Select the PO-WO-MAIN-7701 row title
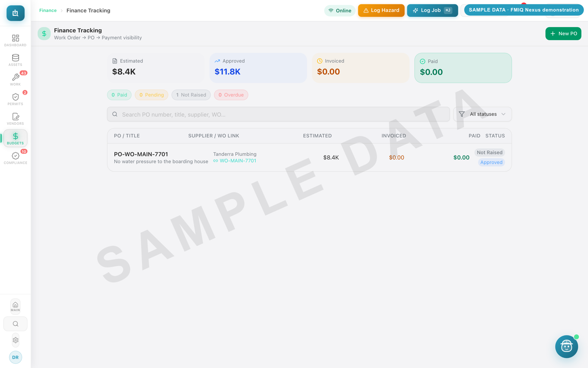Viewport: 588px width, 368px height. [141, 154]
